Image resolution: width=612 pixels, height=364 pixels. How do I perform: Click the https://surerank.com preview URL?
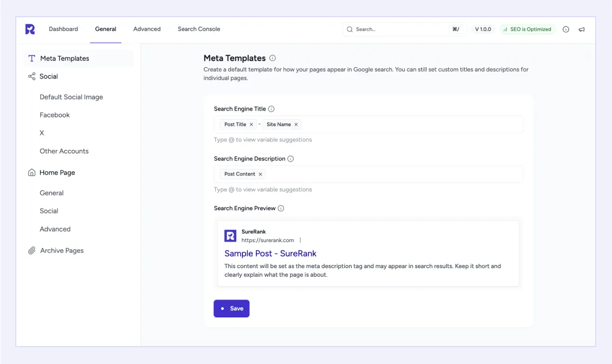268,240
